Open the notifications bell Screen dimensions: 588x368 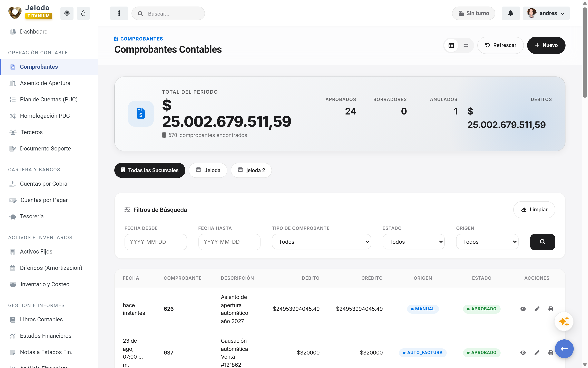pyautogui.click(x=510, y=13)
